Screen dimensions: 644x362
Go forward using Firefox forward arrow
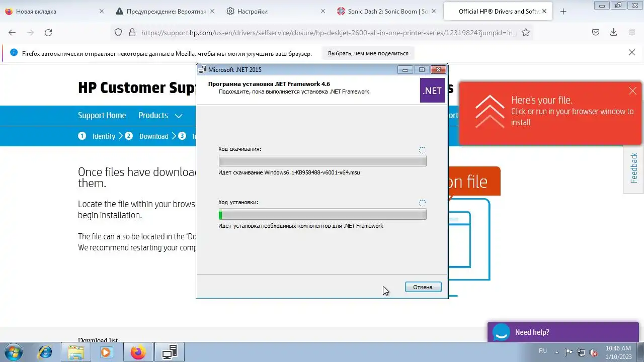click(x=30, y=32)
